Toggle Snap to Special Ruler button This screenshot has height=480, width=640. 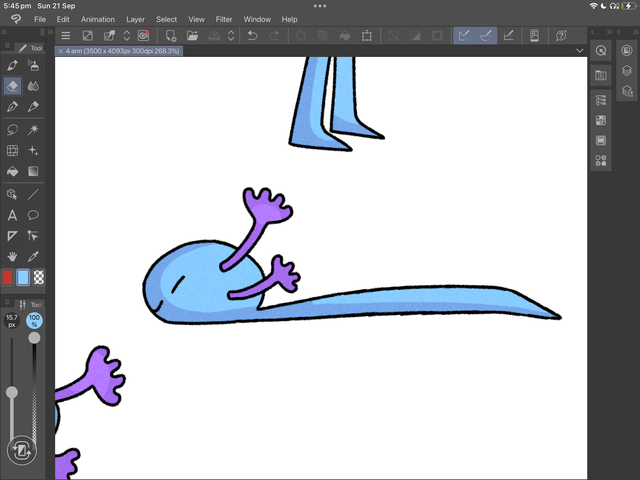tap(486, 36)
